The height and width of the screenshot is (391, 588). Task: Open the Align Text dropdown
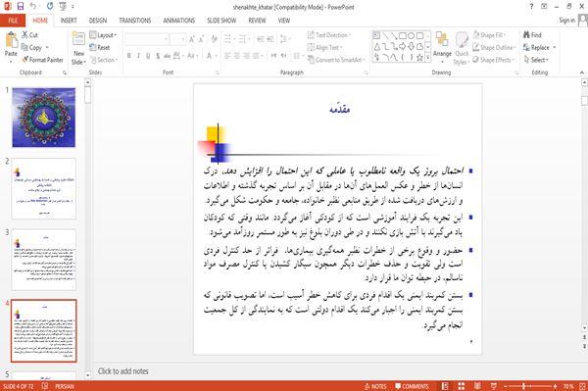[x=324, y=48]
